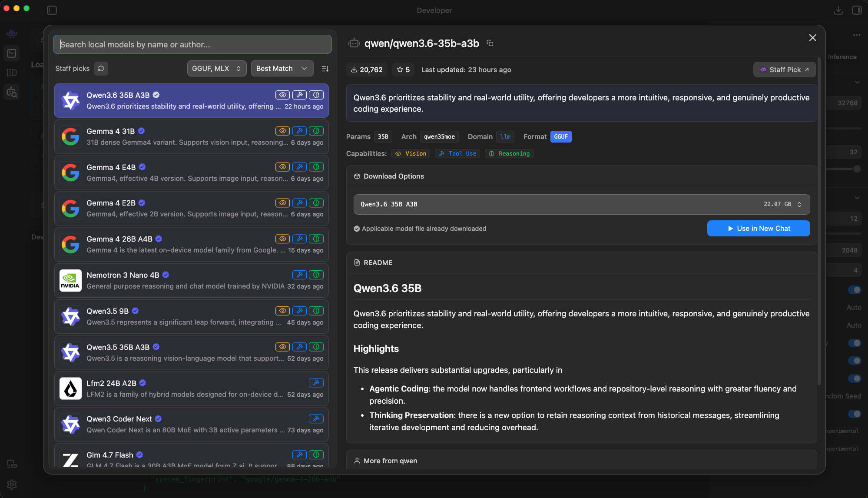Screen dimensions: 868x498
Task: Click the search local models input field
Action: (x=192, y=44)
